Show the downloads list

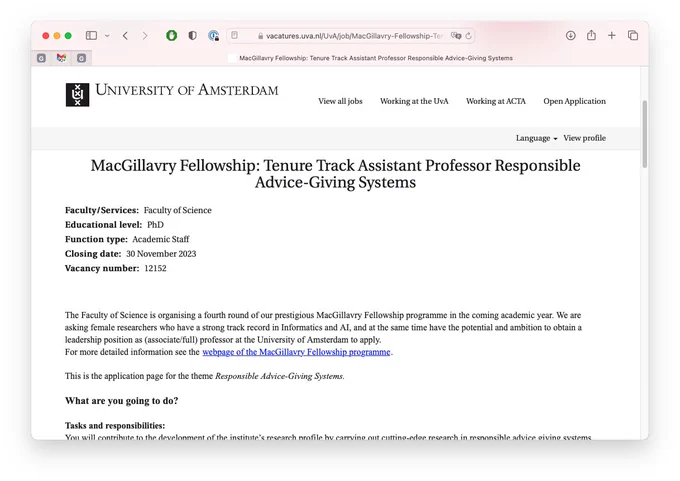tap(571, 36)
